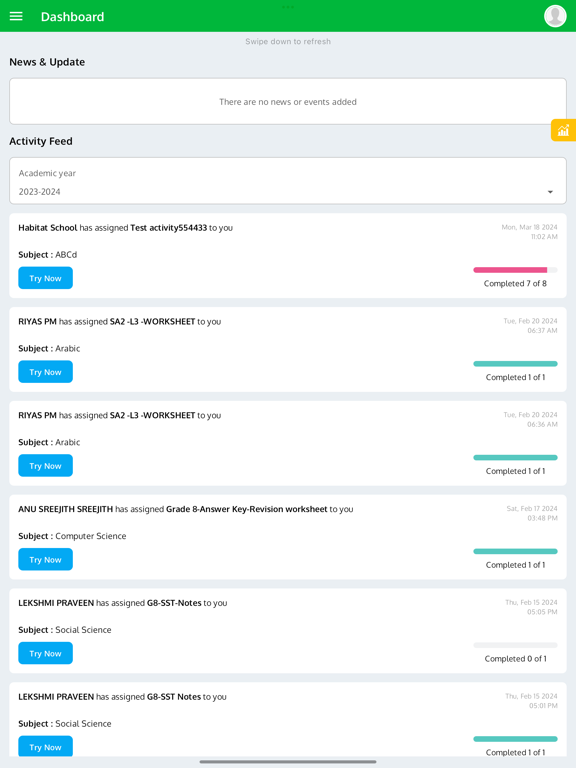This screenshot has height=768, width=576.
Task: Click 'Completed 7 of 8' text
Action: (x=515, y=284)
